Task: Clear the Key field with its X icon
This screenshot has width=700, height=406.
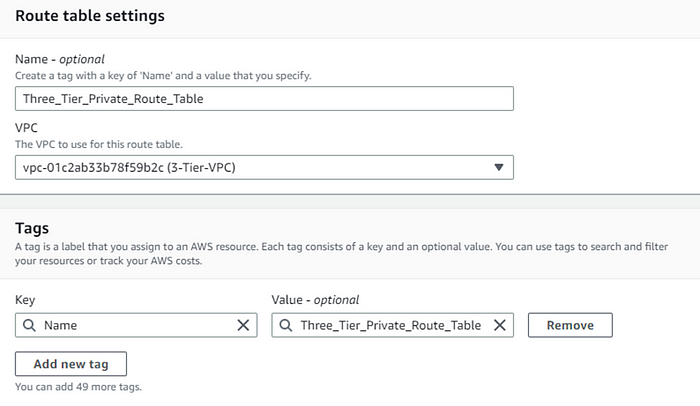Action: [243, 325]
